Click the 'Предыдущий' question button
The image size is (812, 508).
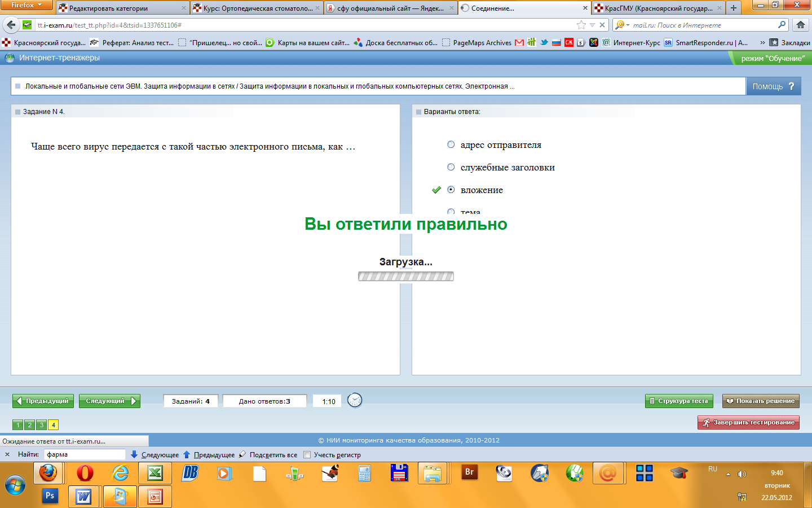coord(43,401)
